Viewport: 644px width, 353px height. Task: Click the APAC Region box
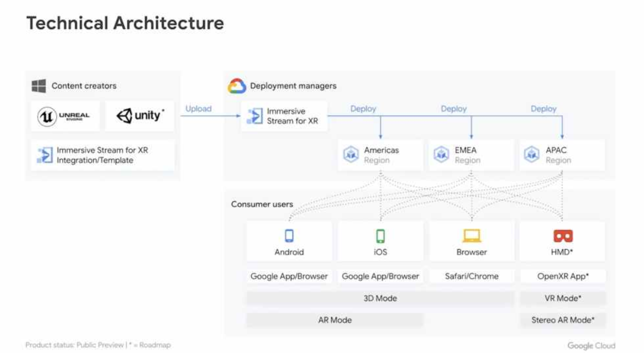[x=562, y=155]
